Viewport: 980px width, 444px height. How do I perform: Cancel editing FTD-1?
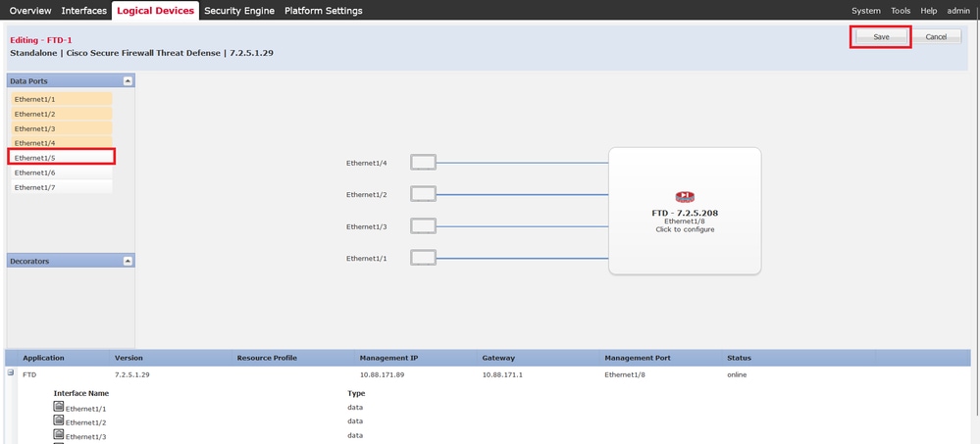coord(936,37)
